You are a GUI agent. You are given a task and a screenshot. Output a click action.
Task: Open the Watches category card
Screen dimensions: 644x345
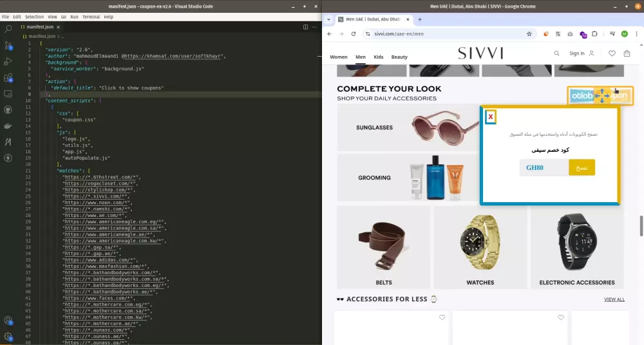(x=480, y=247)
